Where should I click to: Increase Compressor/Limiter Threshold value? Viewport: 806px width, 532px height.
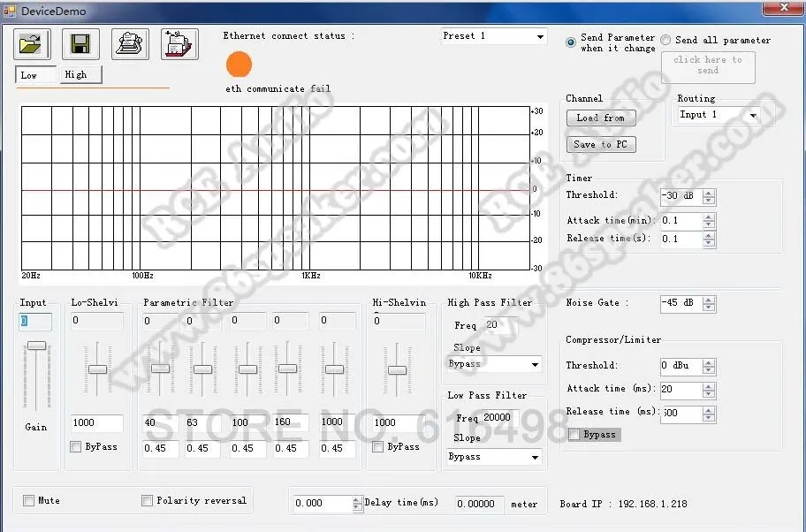pos(709,363)
